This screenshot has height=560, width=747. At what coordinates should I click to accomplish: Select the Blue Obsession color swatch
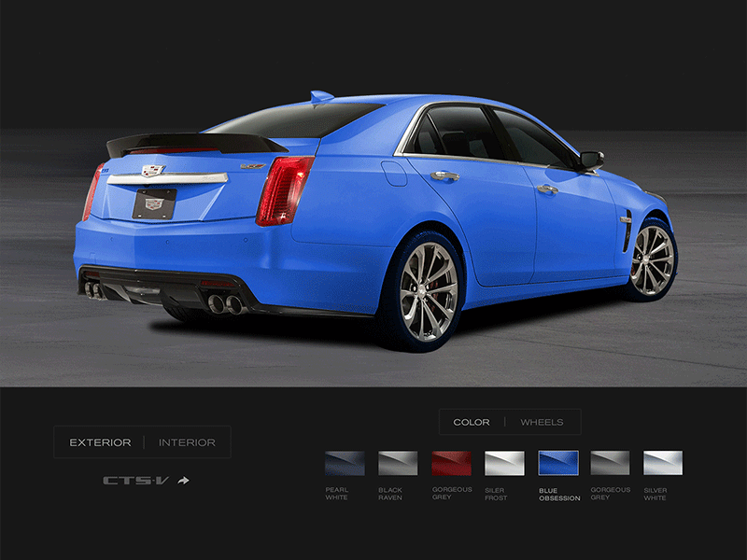pos(557,463)
